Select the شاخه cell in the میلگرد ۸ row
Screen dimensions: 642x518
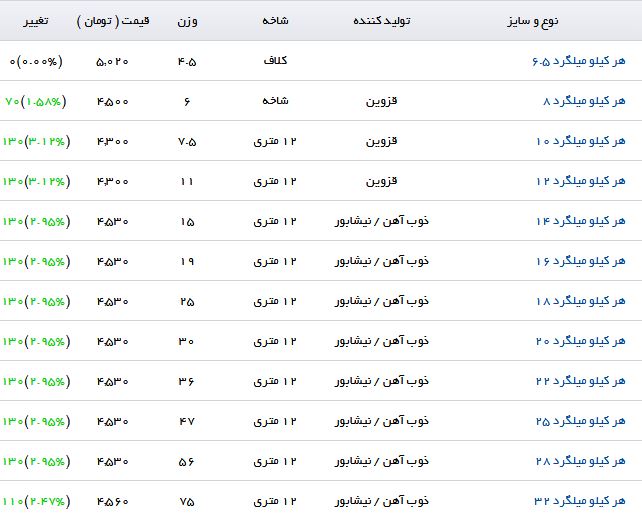tap(275, 101)
